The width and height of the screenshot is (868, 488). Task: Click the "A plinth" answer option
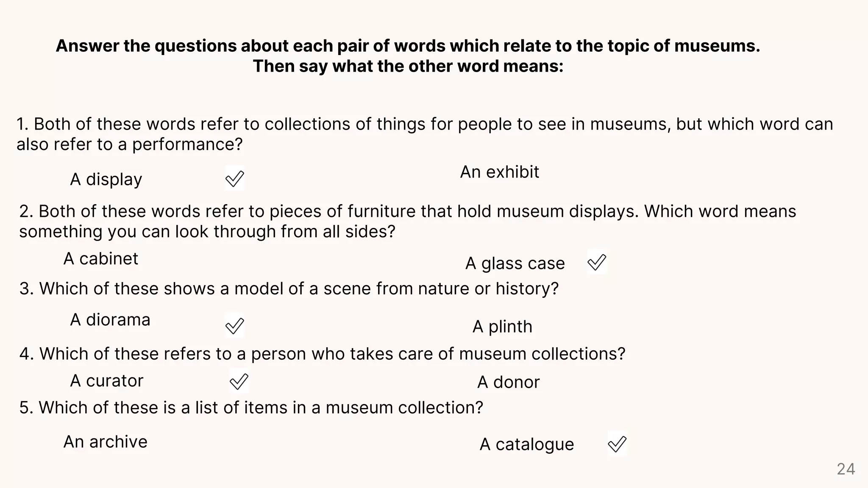coord(502,327)
